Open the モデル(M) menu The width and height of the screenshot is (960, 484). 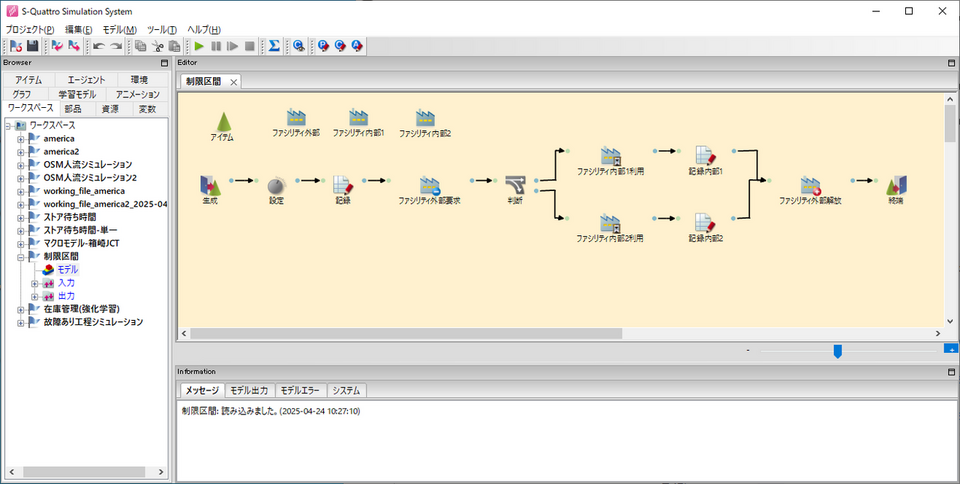pyautogui.click(x=119, y=29)
